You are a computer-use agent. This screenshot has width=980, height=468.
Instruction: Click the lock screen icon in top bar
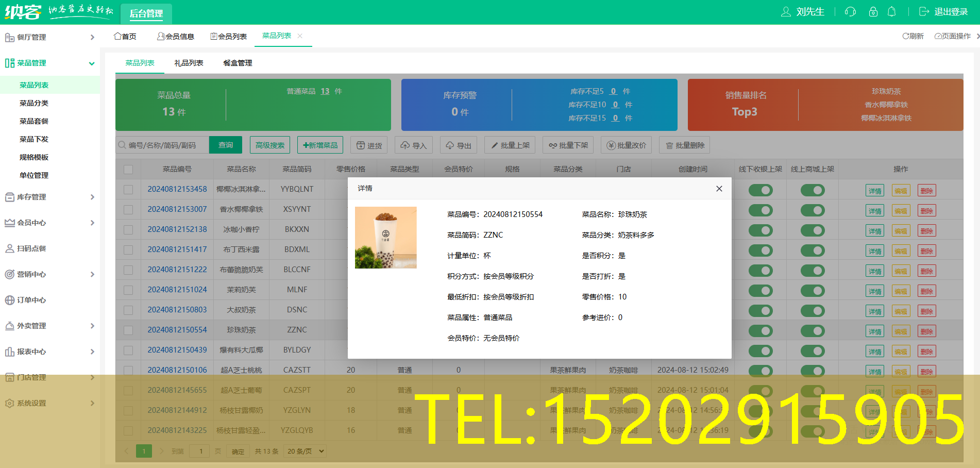pyautogui.click(x=873, y=11)
